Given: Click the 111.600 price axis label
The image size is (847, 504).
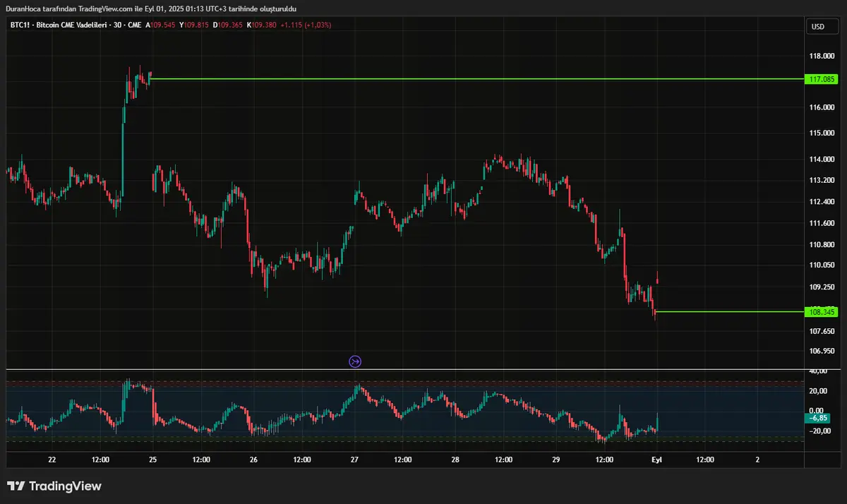Looking at the screenshot, I should [822, 223].
